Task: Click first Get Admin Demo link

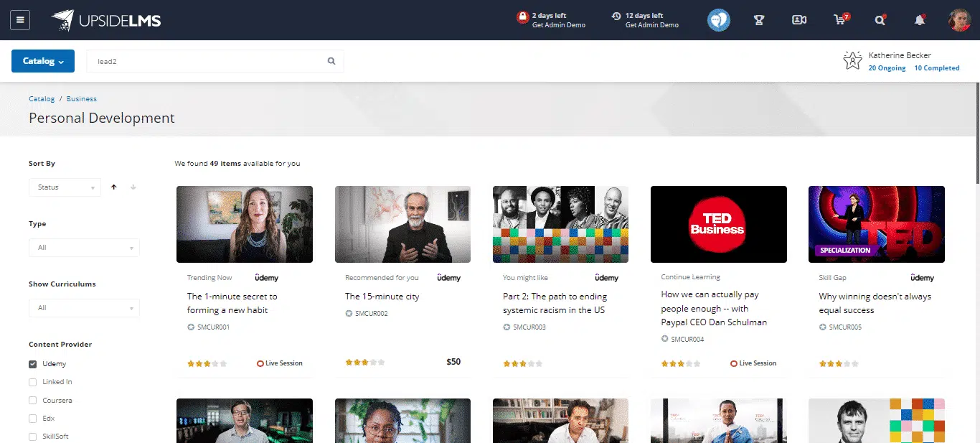Action: [559, 25]
